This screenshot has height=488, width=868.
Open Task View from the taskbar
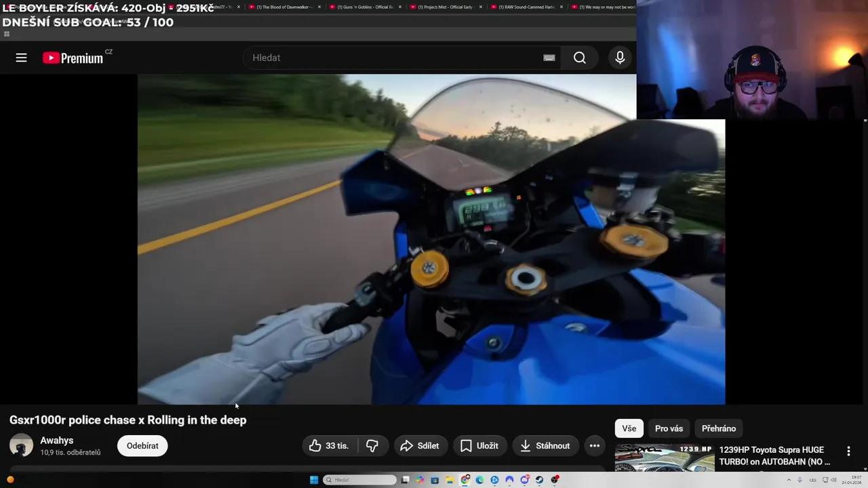click(405, 480)
